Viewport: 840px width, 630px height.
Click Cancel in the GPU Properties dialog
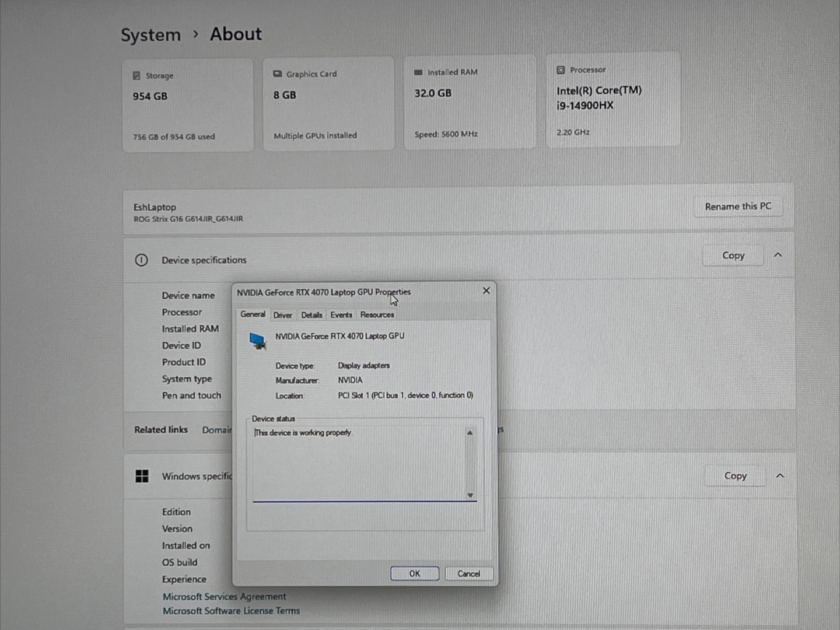click(x=469, y=573)
